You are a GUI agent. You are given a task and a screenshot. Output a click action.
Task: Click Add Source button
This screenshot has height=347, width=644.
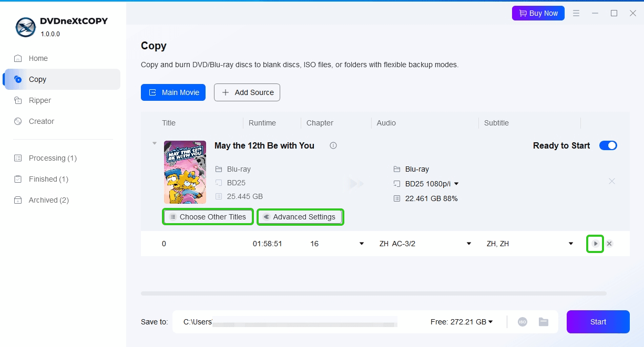point(247,92)
